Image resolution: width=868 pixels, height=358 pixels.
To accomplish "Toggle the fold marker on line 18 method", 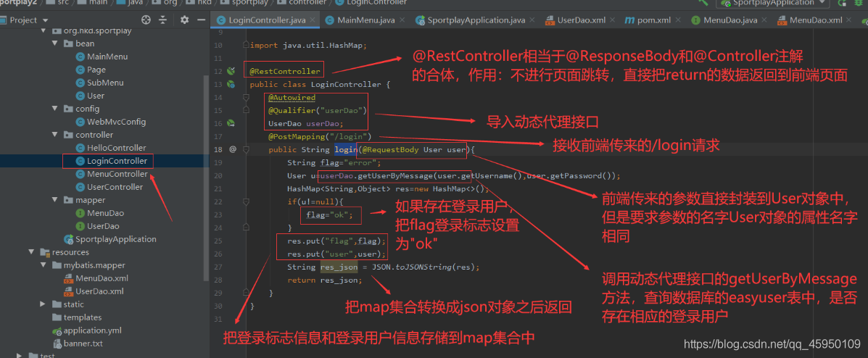I will click(x=246, y=149).
